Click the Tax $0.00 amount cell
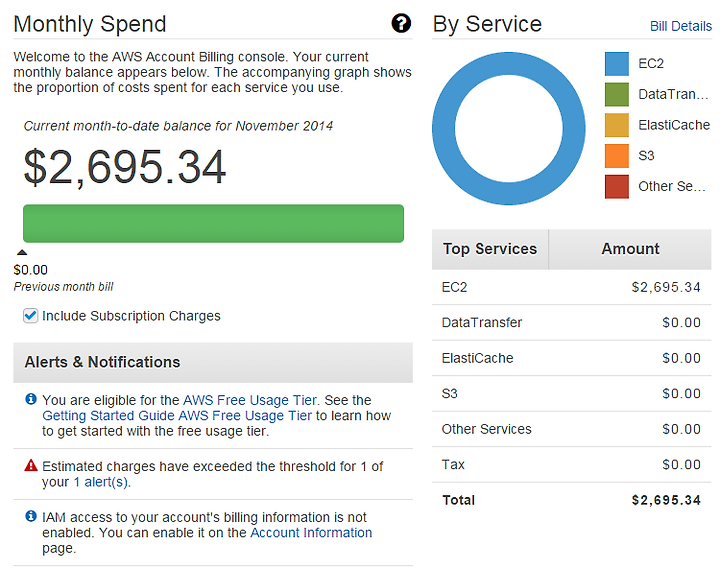 681,464
